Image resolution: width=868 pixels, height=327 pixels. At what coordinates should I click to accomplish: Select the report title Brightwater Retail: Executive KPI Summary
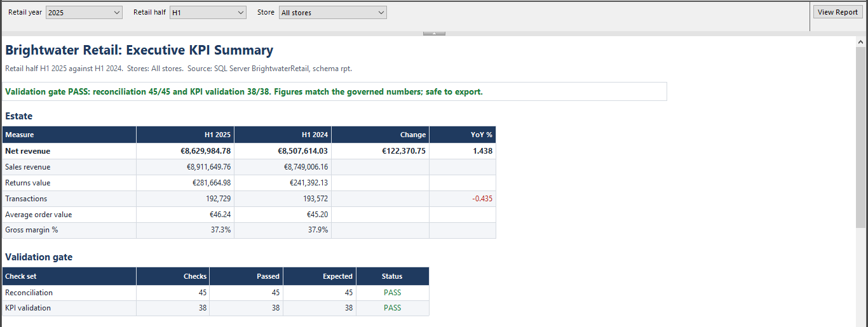139,50
